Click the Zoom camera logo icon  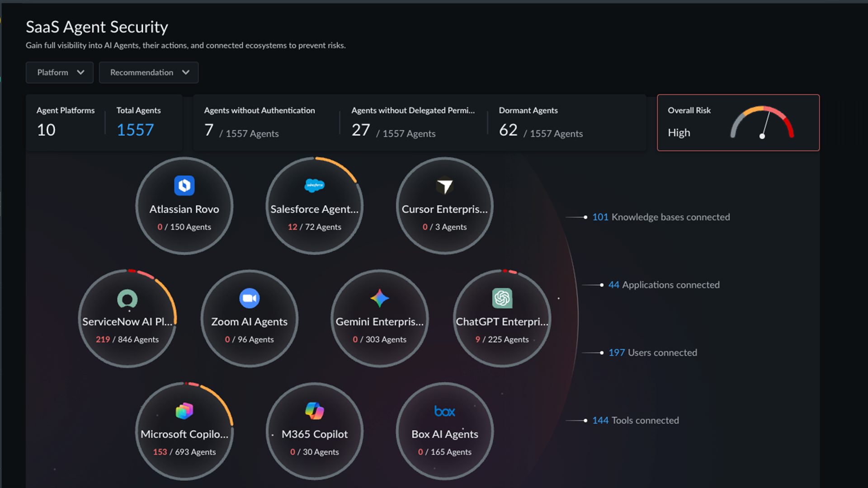pos(250,298)
